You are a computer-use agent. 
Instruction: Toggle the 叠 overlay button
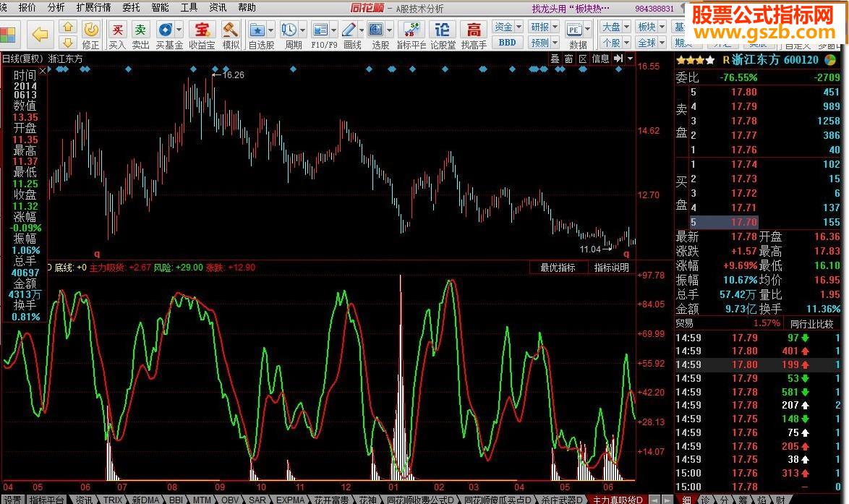click(x=555, y=59)
